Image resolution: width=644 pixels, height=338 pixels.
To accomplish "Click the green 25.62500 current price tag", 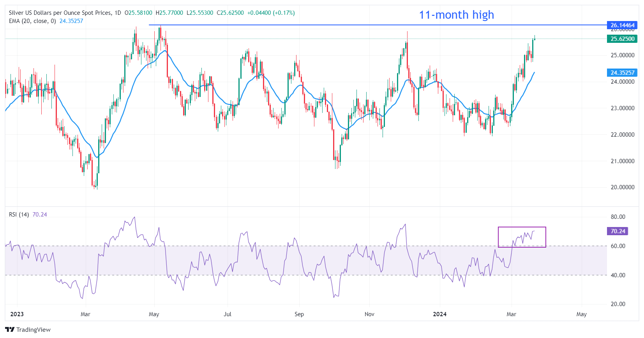I will pos(622,39).
